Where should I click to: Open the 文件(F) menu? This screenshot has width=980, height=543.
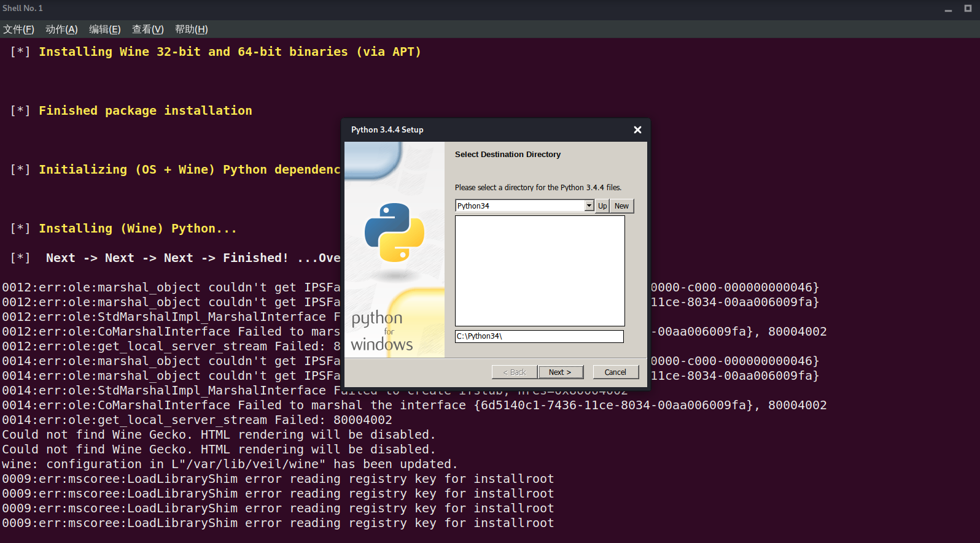point(18,29)
